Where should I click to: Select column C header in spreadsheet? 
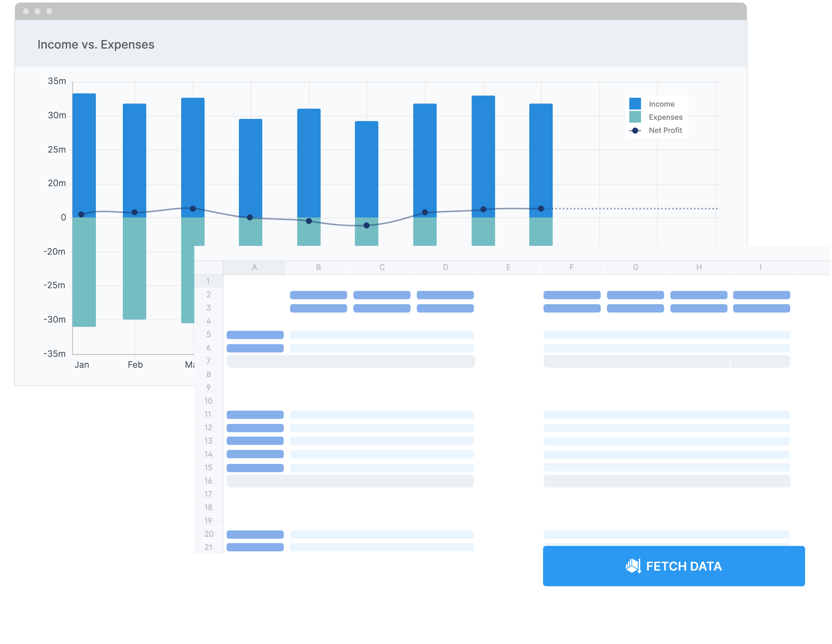click(x=382, y=267)
